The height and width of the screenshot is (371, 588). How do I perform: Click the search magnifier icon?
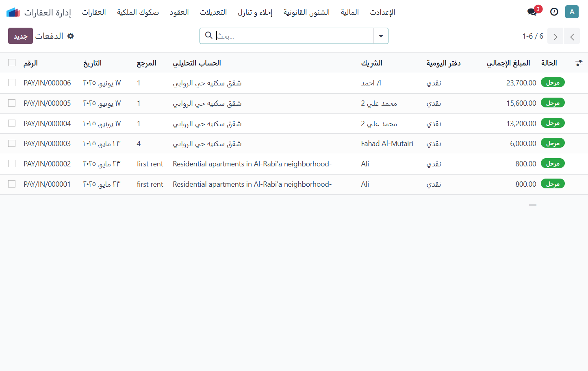[208, 35]
